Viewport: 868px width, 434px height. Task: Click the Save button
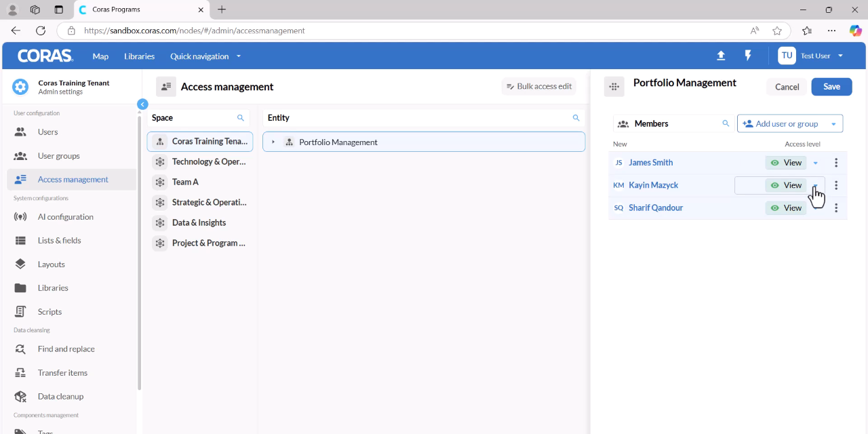tap(831, 86)
